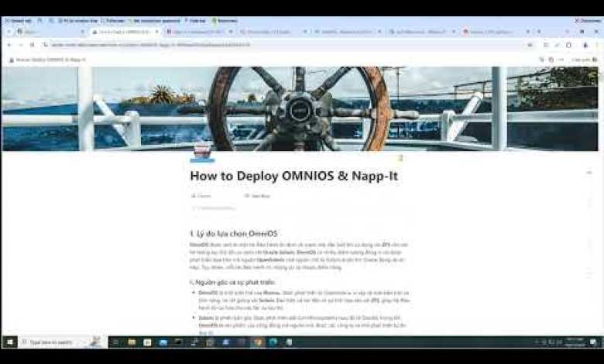The image size is (604, 364).
Task: Click the page emoji icon above the title
Action: (203, 153)
